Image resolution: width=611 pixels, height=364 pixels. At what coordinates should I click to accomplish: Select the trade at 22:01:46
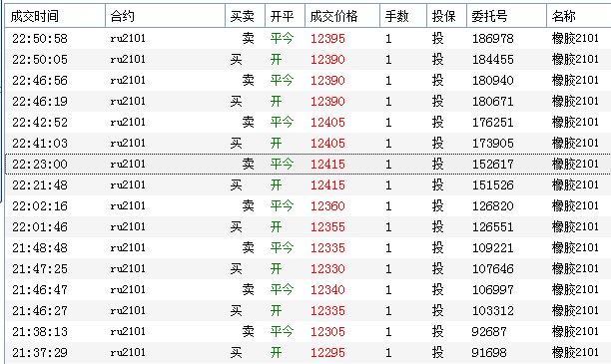pyautogui.click(x=307, y=227)
